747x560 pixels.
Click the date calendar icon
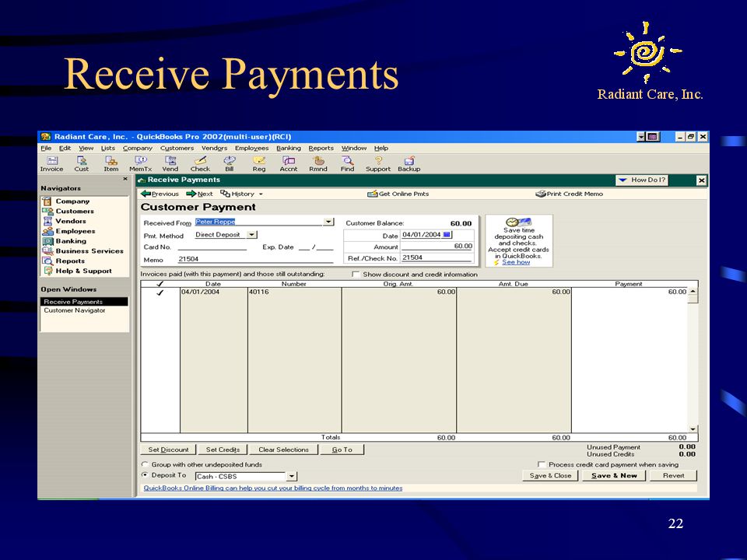tap(447, 234)
